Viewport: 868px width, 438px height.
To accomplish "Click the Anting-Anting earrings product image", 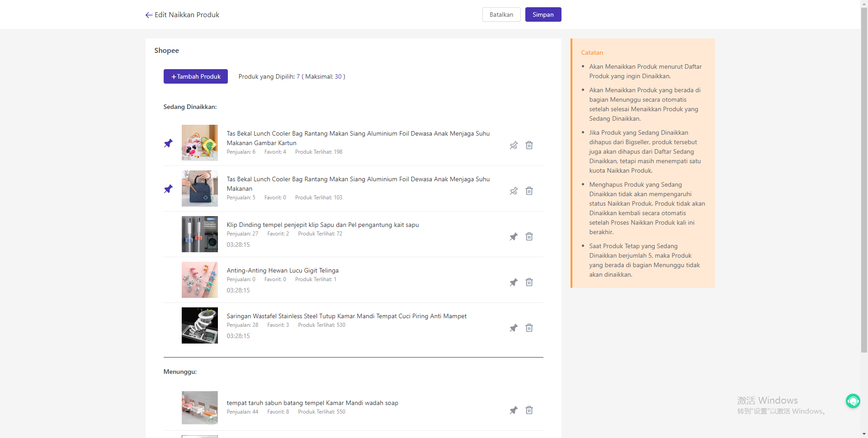I will click(199, 280).
